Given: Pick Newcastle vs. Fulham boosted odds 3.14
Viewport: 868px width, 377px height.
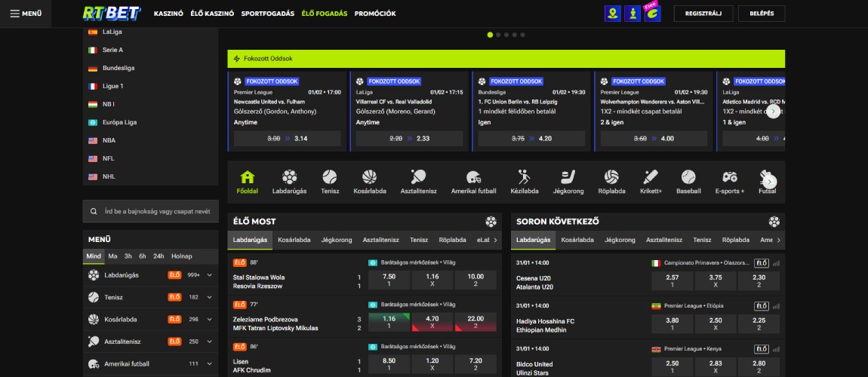Looking at the screenshot, I should pyautogui.click(x=288, y=139).
